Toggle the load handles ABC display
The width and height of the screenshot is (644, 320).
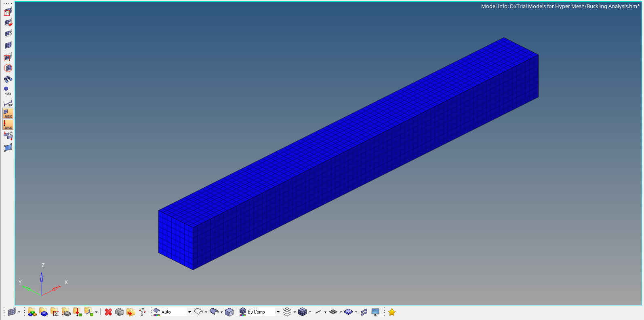8,125
